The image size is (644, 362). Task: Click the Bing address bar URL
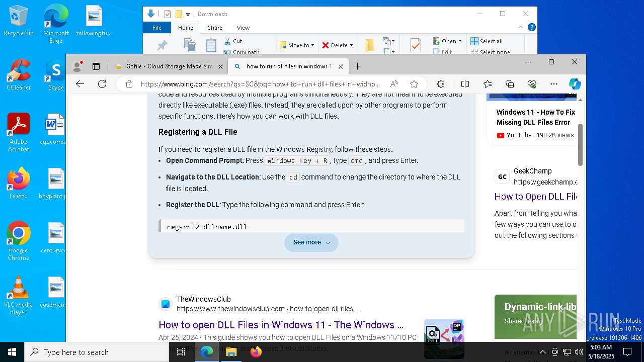(260, 84)
